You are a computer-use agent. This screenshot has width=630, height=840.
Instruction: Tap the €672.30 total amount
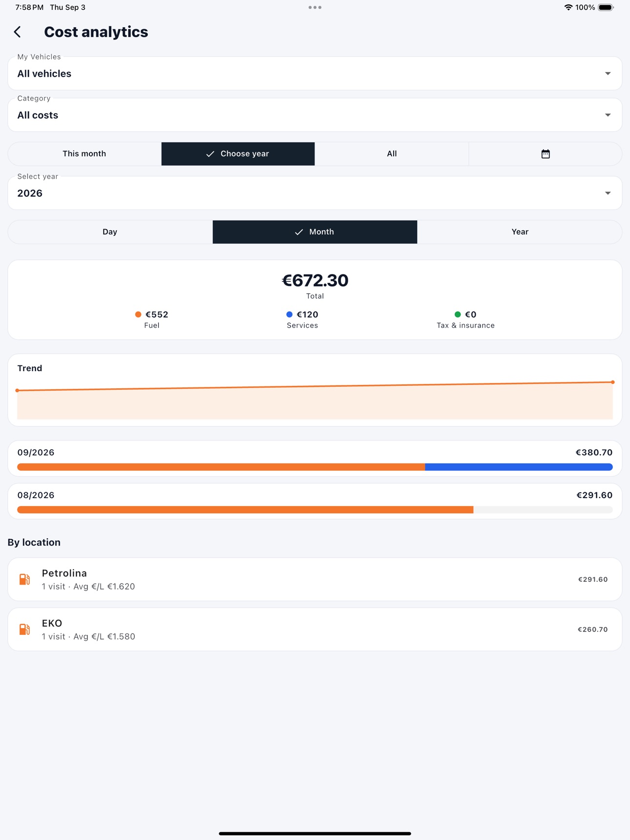click(315, 280)
